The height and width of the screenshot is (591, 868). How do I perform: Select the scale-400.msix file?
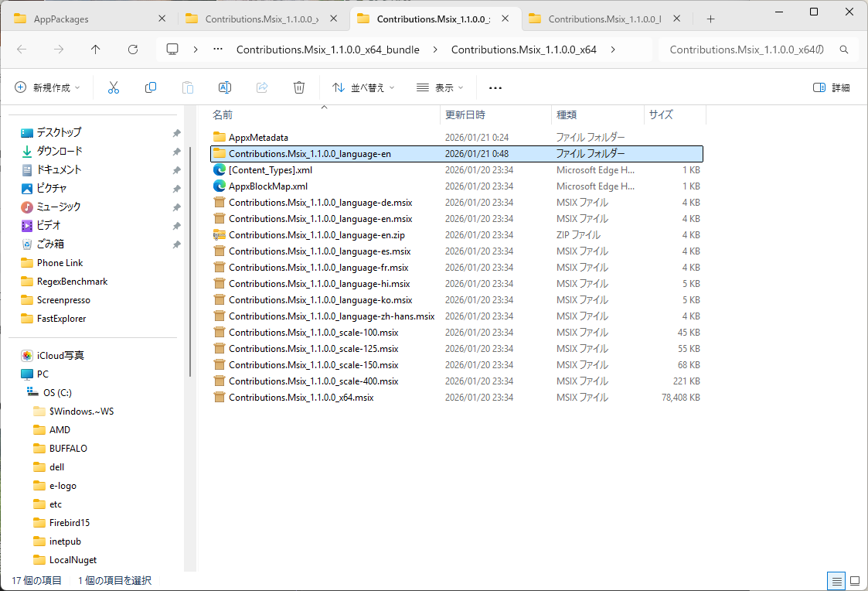click(x=457, y=381)
